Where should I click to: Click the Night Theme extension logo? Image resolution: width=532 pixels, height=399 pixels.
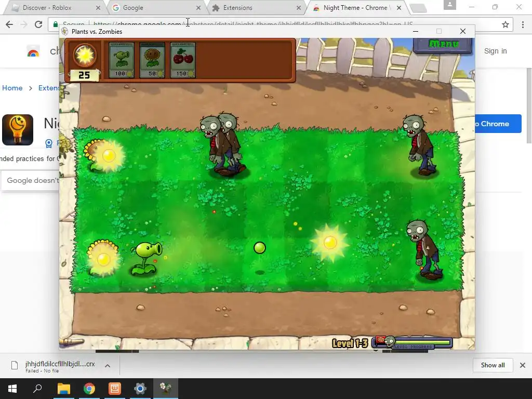18,130
